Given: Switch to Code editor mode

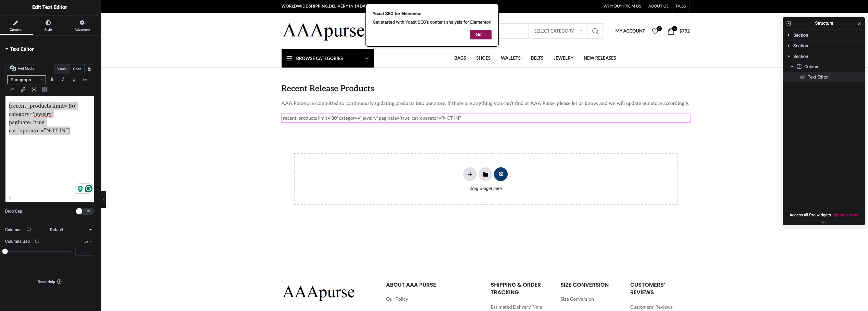Looking at the screenshot, I should 77,69.
